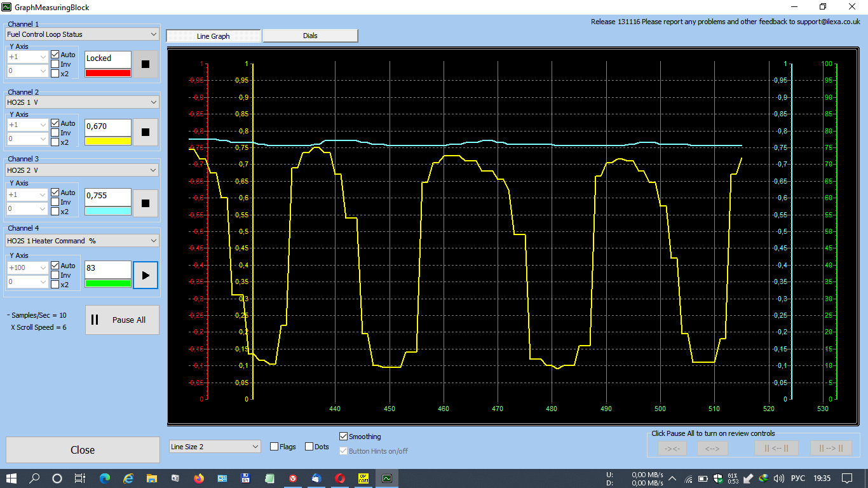Click the 61% battery time tray indicator
Screen dimensions: 868x488
click(733, 478)
